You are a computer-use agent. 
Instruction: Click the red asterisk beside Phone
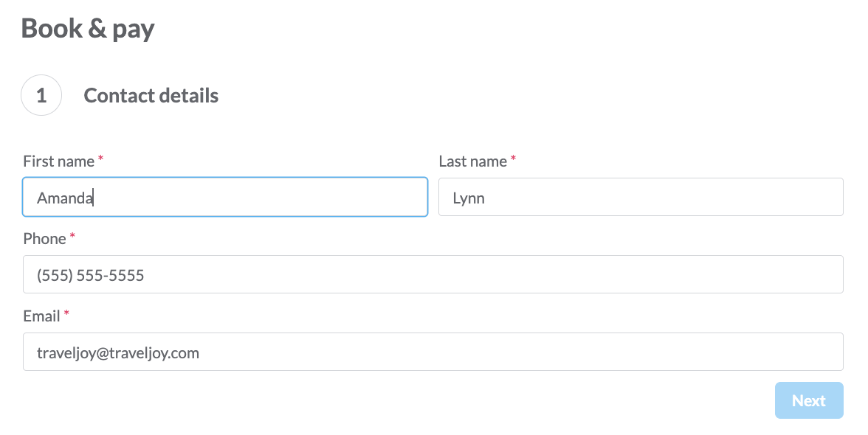coord(72,237)
